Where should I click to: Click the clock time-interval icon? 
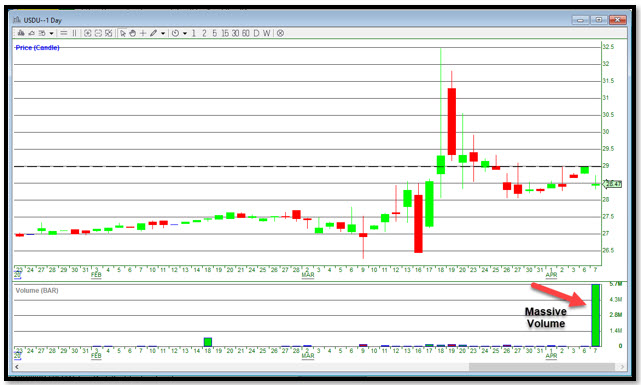click(175, 34)
